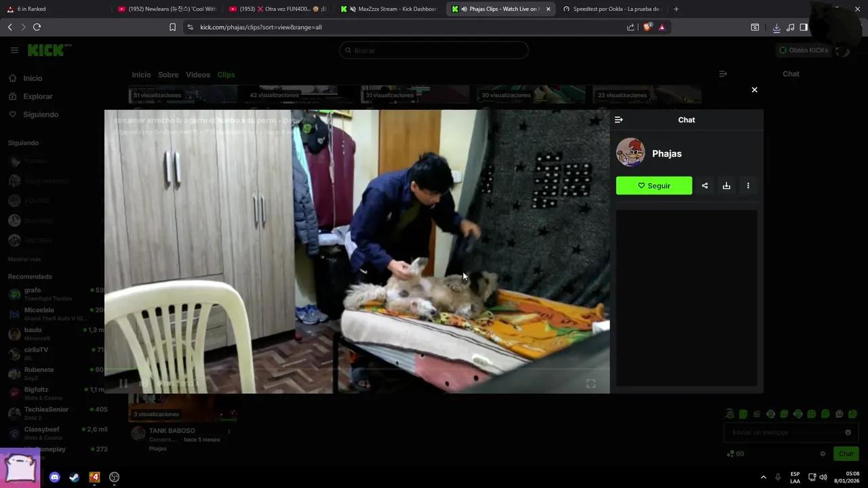Share the Phajas clip
Viewport: 868px width, 488px height.
pos(705,185)
